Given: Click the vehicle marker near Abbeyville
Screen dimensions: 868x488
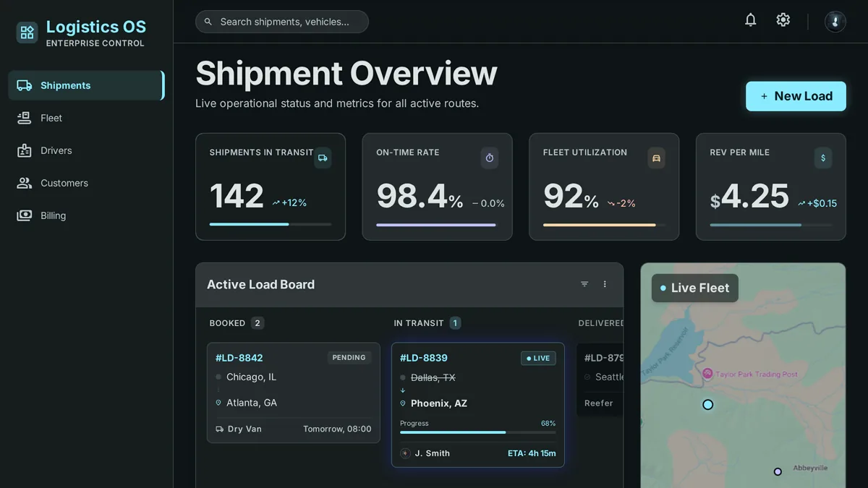Looking at the screenshot, I should pyautogui.click(x=778, y=471).
